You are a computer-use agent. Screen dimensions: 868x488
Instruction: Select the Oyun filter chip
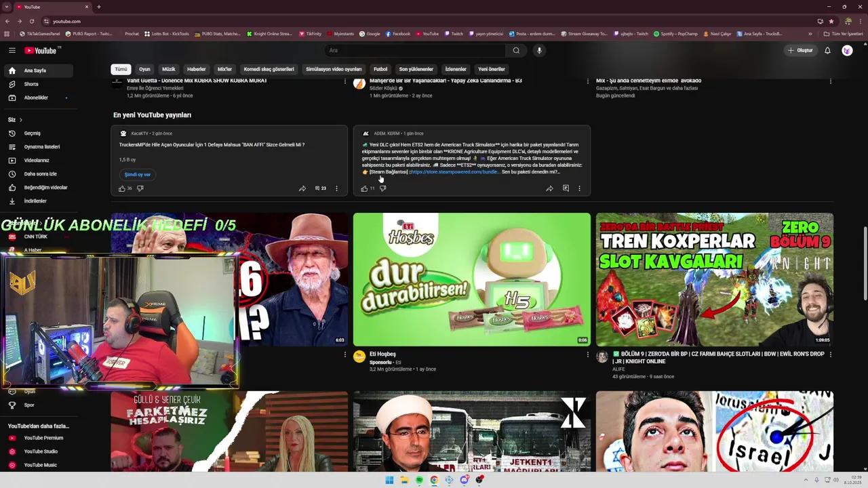click(x=144, y=69)
